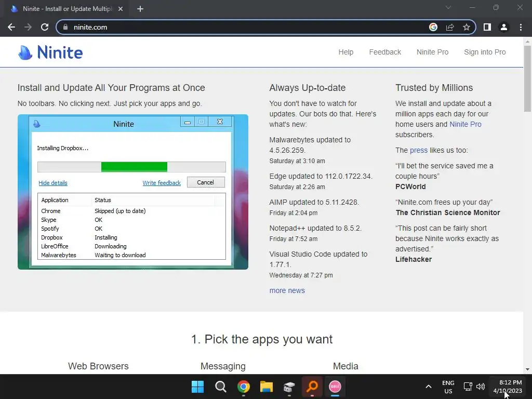Reload the ninite.com page
The image size is (532, 399).
click(x=45, y=27)
